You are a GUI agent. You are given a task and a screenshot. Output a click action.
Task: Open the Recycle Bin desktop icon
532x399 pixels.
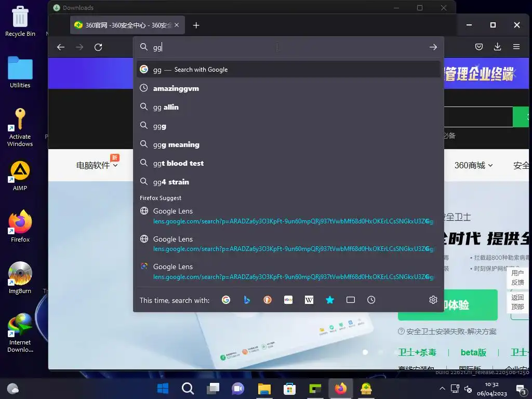(x=20, y=21)
